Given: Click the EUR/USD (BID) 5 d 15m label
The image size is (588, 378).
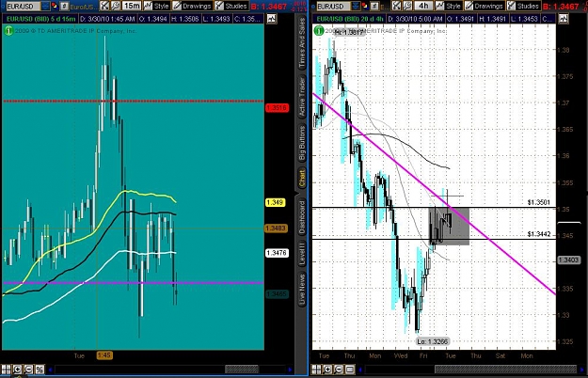Looking at the screenshot, I should click(40, 19).
